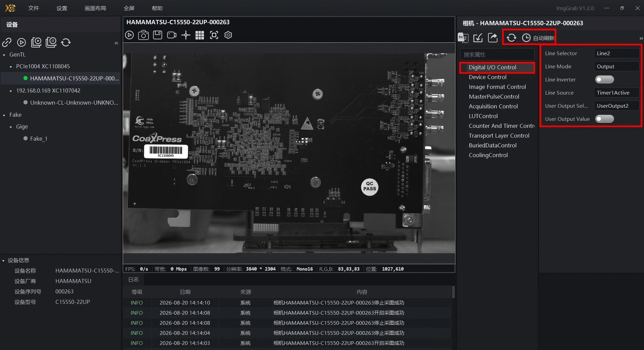Click the 自动刷新 label
The height and width of the screenshot is (350, 644).
point(544,38)
